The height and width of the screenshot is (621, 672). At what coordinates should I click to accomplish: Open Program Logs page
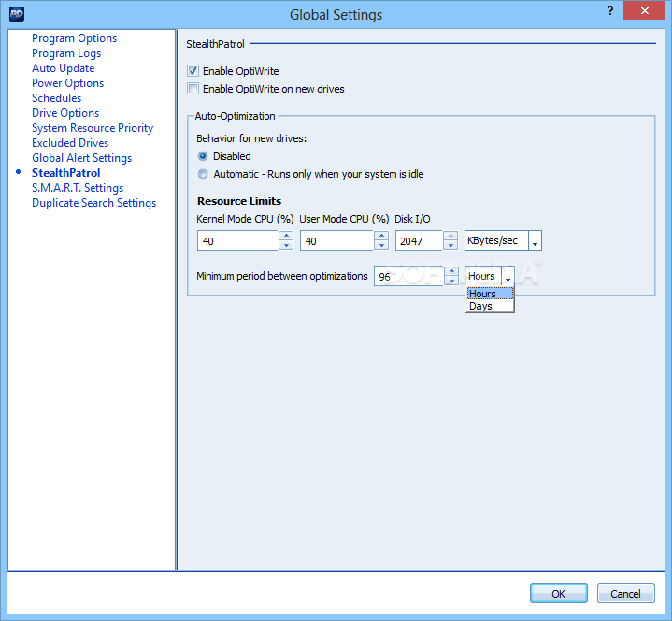click(66, 53)
